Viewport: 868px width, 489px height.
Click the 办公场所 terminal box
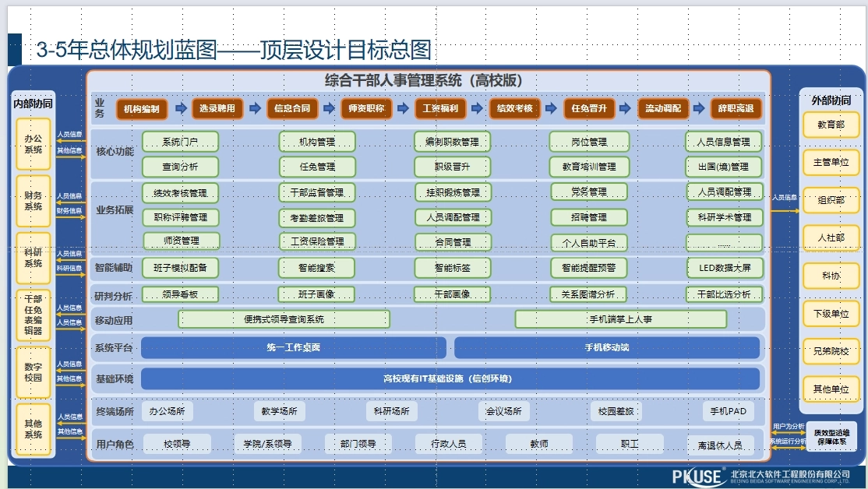point(168,411)
